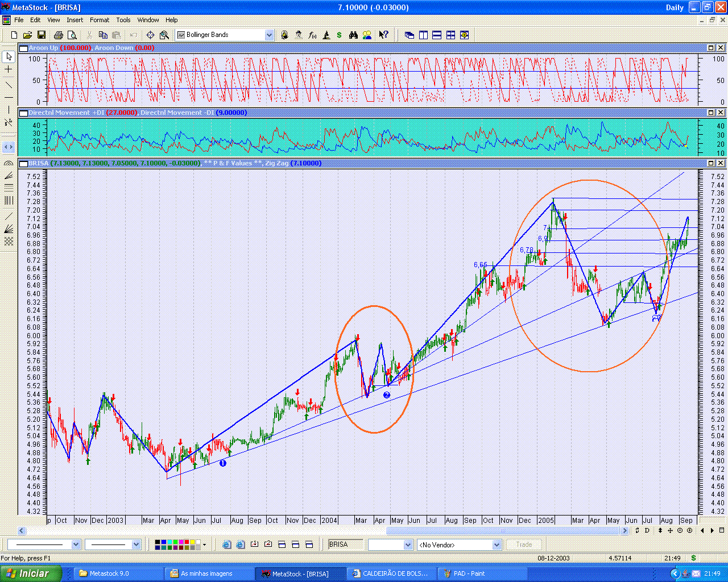This screenshot has height=582, width=728.
Task: Open the Tools menu
Action: pos(123,20)
